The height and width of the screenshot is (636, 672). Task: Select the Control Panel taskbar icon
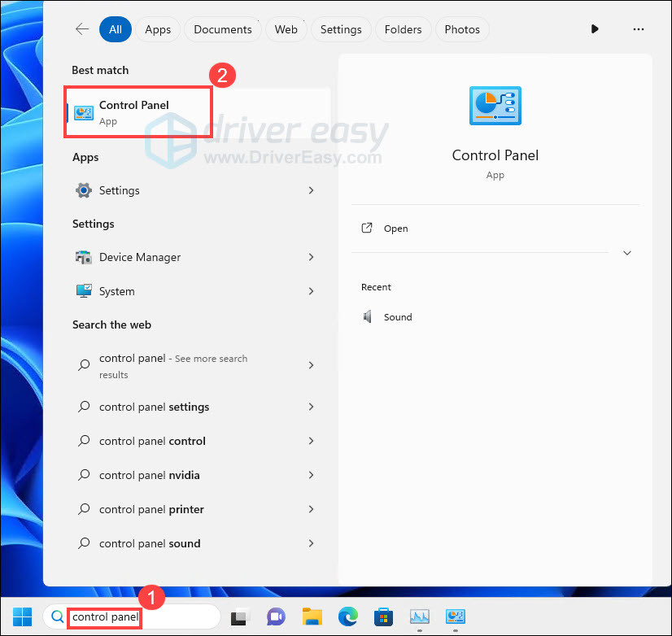coord(455,616)
